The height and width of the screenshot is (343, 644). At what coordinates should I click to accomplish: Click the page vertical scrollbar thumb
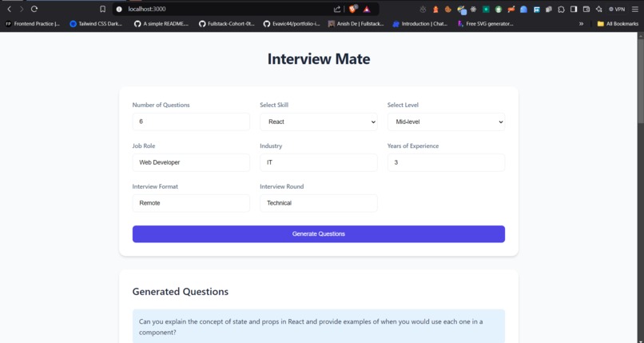click(640, 80)
